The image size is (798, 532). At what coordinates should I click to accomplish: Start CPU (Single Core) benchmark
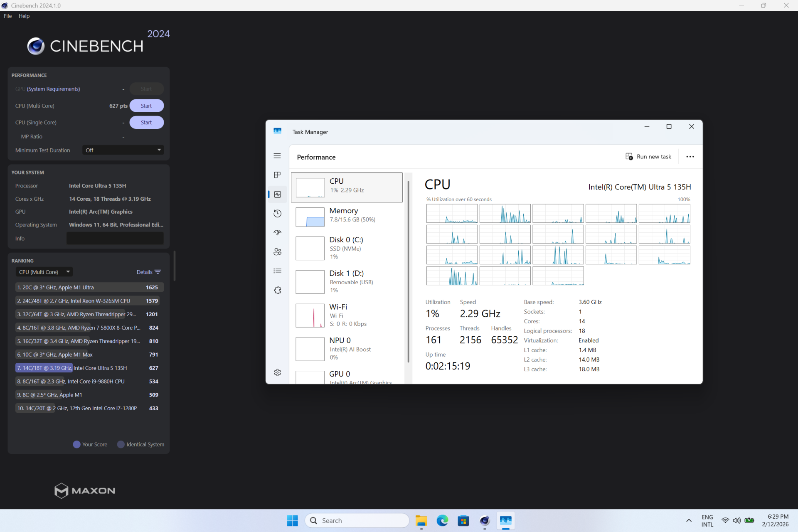[146, 122]
